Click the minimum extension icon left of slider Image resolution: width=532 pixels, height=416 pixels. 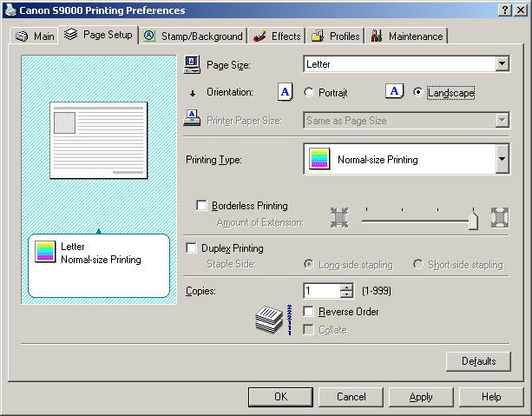pos(338,216)
